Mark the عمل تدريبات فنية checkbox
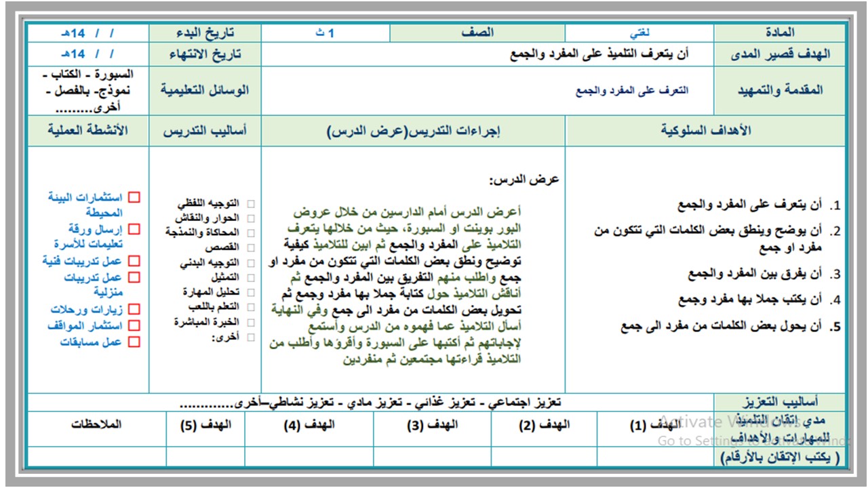 pos(134,261)
